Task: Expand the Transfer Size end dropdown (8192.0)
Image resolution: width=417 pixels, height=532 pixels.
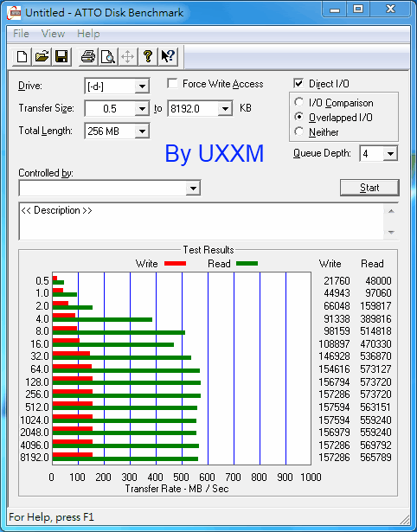Action: coord(225,109)
